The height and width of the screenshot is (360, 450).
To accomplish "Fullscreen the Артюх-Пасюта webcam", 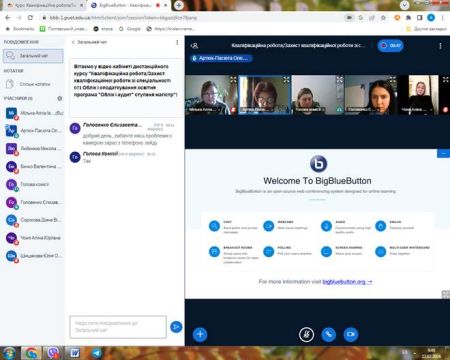I will pos(286,79).
